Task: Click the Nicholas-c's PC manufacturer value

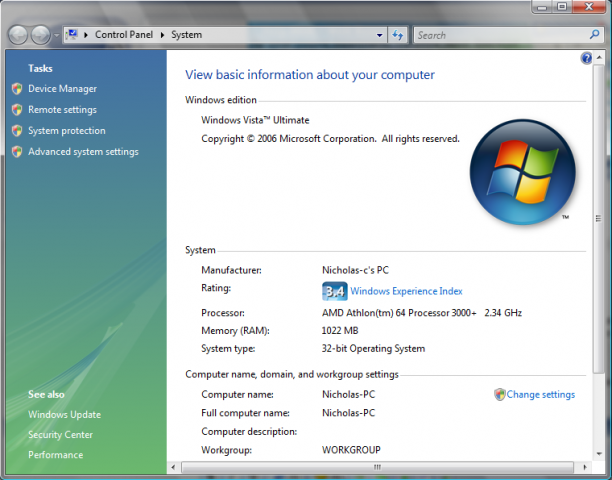Action: click(x=355, y=270)
